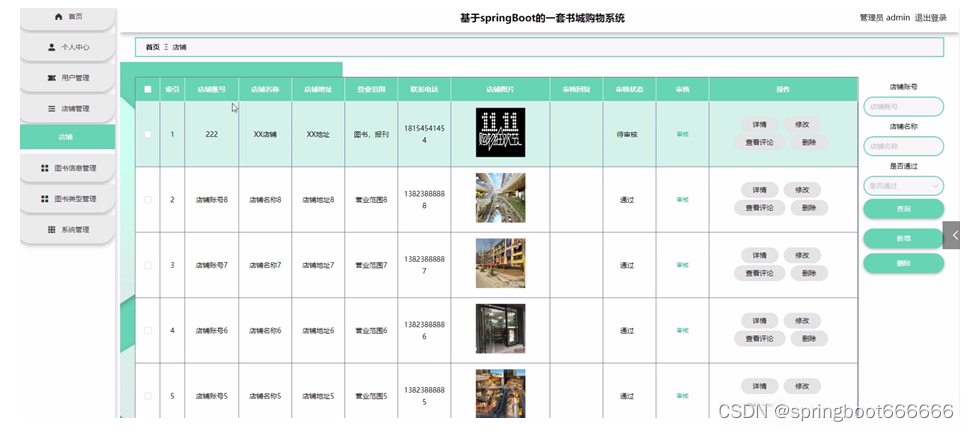Screen dimensions: 969x431
Task: Expand the 系统管理 sidebar menu
Action: point(67,230)
